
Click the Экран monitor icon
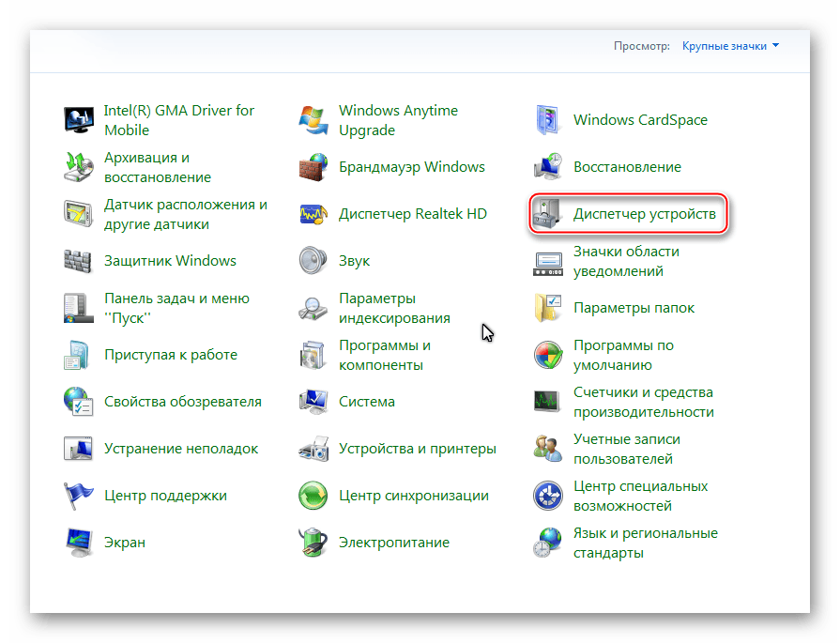(x=78, y=543)
